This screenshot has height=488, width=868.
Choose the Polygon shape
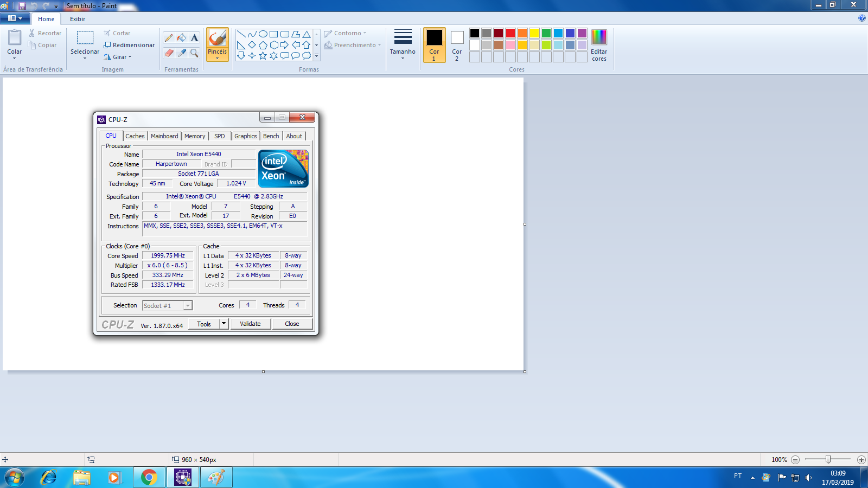coord(296,34)
